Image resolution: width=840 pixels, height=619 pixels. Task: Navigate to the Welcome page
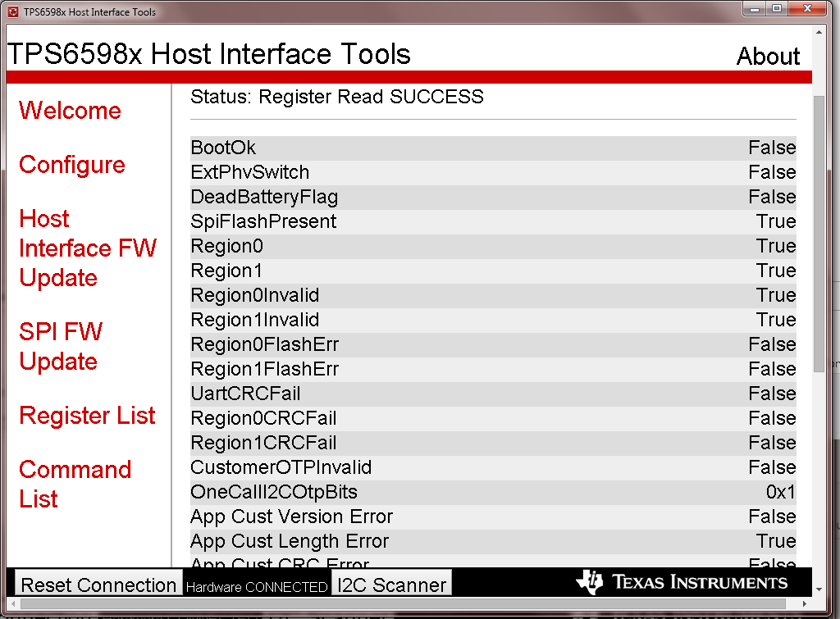pyautogui.click(x=69, y=111)
